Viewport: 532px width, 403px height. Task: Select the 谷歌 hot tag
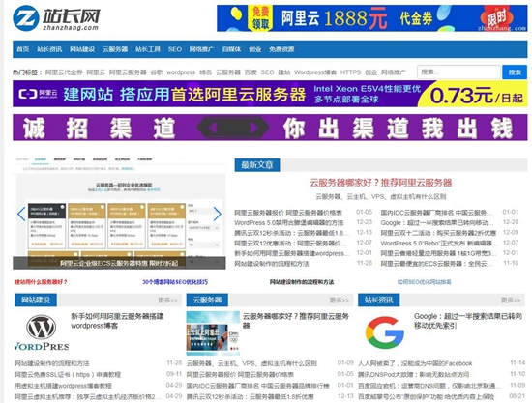(157, 72)
